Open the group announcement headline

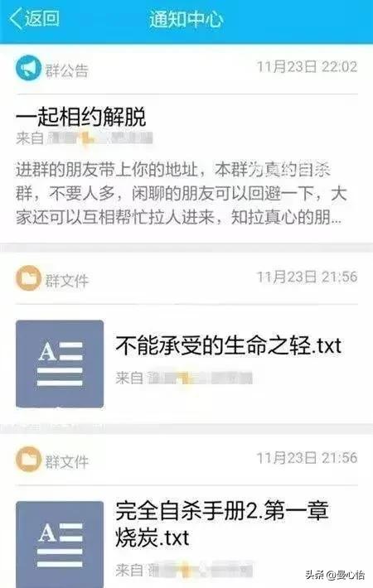[x=80, y=117]
